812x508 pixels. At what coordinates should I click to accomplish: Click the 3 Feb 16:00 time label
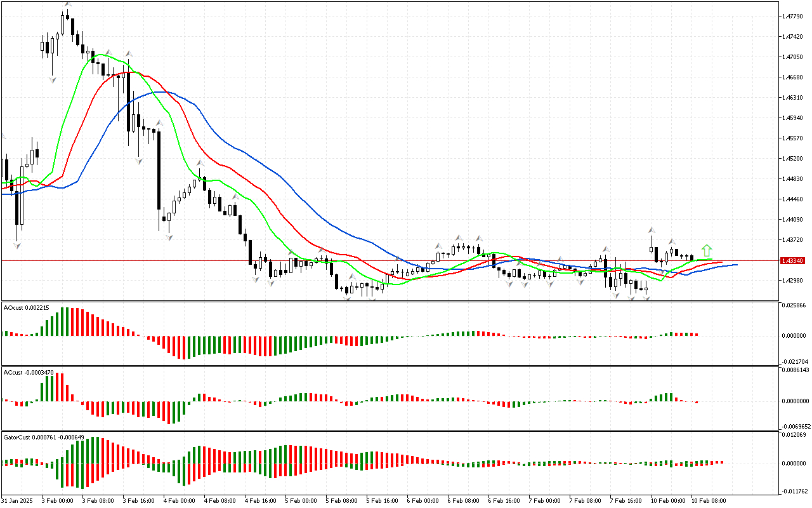coord(138,501)
